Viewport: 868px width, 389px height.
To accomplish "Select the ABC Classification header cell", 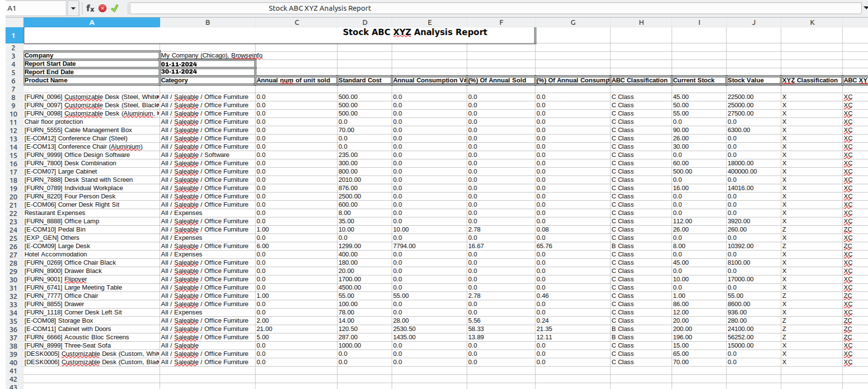I will (640, 80).
